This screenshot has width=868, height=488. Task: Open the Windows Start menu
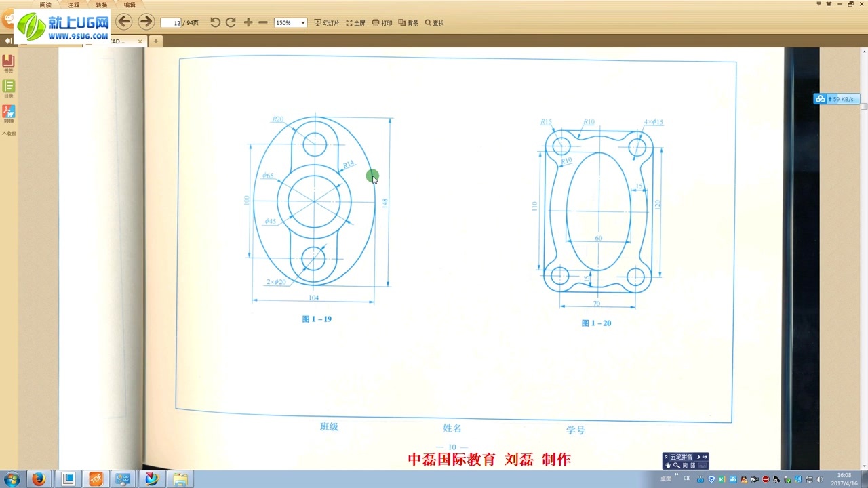point(12,479)
